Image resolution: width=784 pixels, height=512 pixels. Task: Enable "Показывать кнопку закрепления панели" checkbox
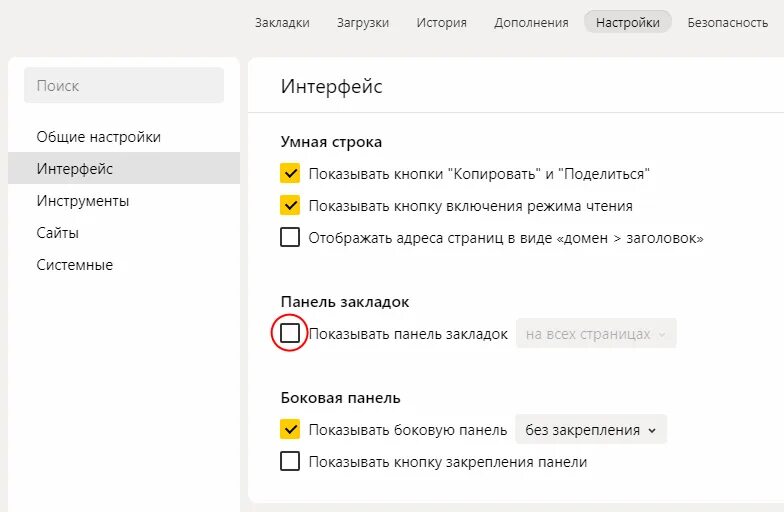click(x=290, y=462)
